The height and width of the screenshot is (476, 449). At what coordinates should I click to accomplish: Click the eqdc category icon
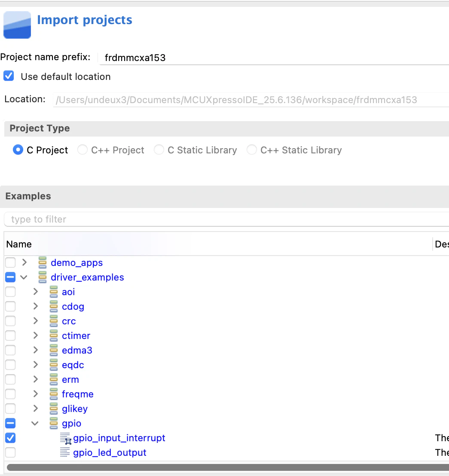click(x=54, y=365)
